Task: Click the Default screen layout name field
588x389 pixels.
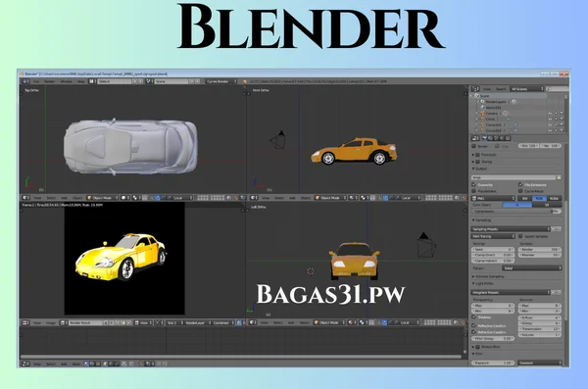Action: pyautogui.click(x=115, y=81)
